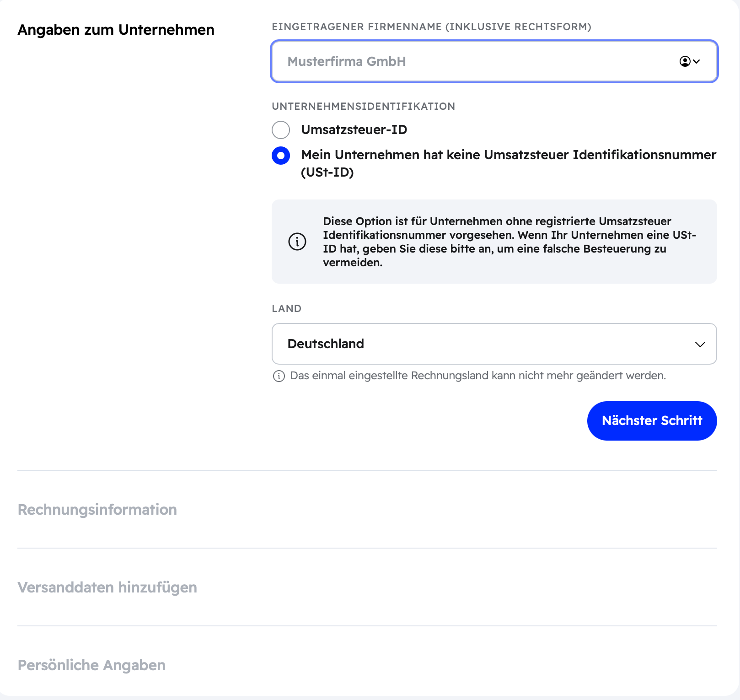This screenshot has width=740, height=700.
Task: Expand the Rechnungsinformation section
Action: click(x=97, y=510)
